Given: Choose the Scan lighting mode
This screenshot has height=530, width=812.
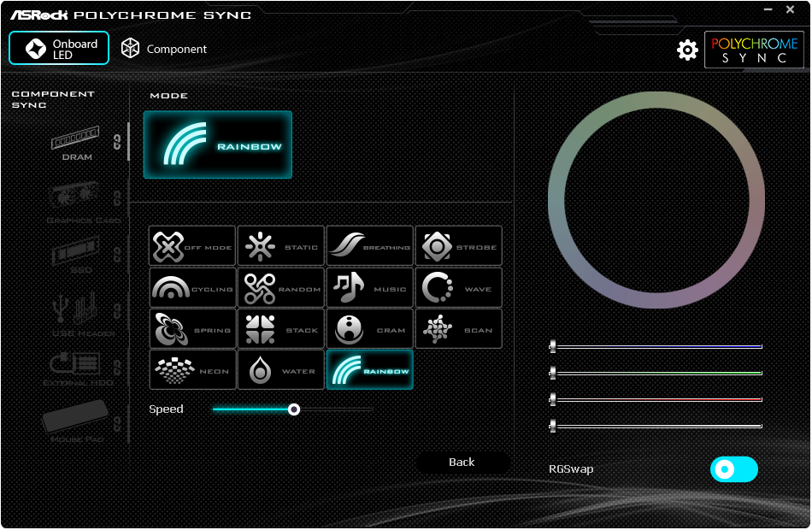Looking at the screenshot, I should click(x=459, y=329).
